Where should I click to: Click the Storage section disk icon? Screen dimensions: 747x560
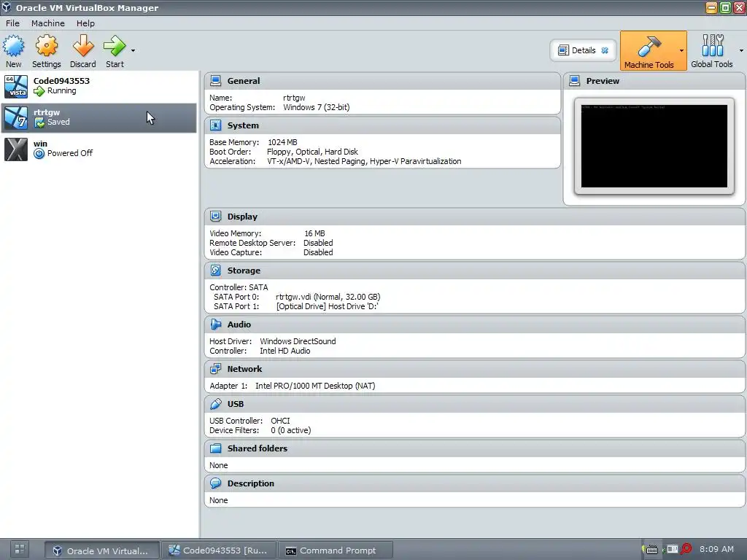tap(215, 271)
